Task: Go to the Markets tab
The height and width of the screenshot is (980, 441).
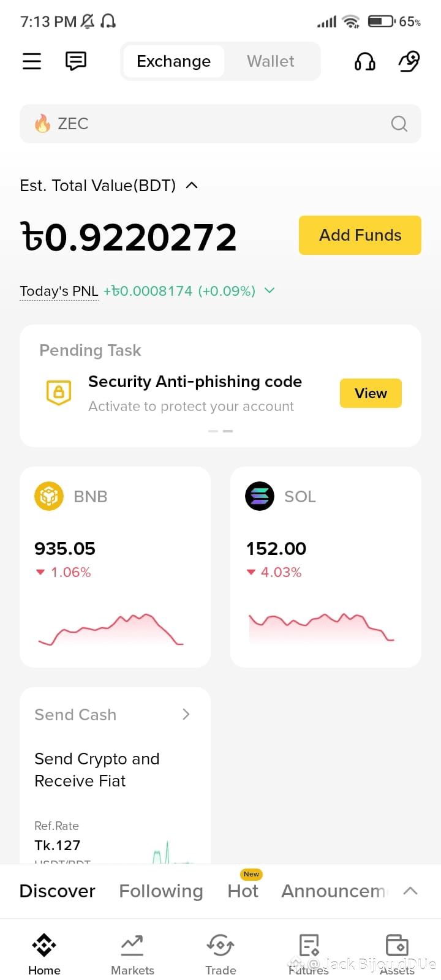Action: point(132,954)
